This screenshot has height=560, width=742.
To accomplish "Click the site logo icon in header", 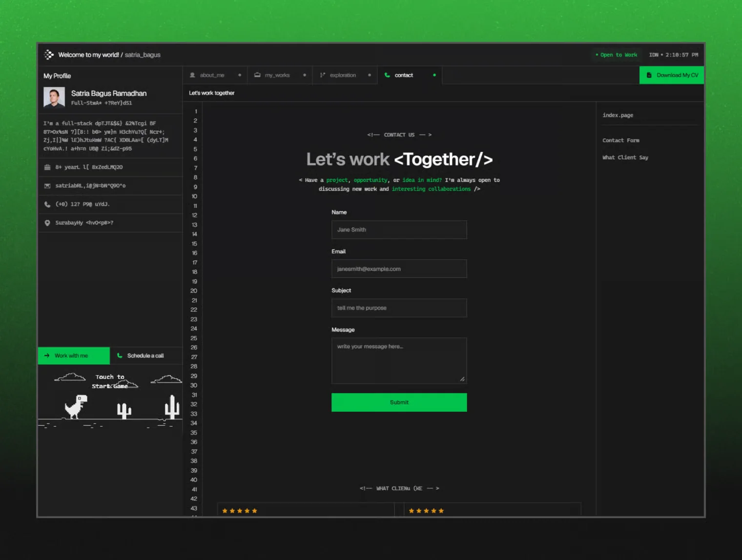I will [x=49, y=55].
